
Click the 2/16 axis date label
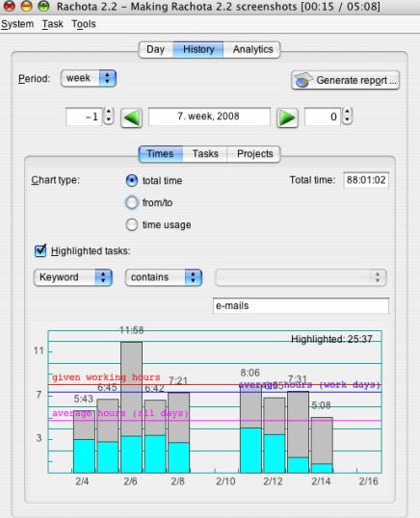click(x=368, y=481)
